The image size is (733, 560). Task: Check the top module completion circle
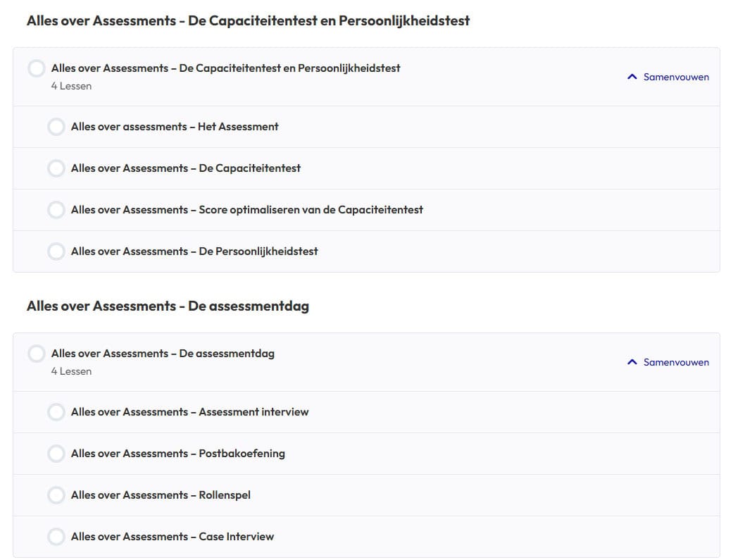(37, 68)
